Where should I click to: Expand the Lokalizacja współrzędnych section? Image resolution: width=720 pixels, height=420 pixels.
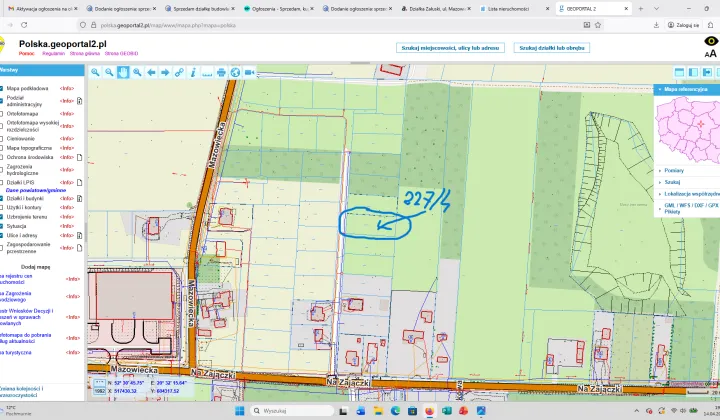691,193
